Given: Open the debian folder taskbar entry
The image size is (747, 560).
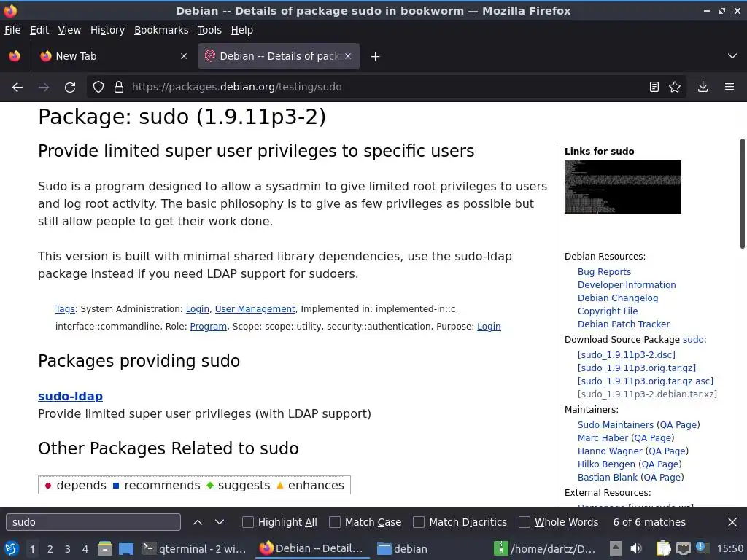Looking at the screenshot, I should (403, 549).
